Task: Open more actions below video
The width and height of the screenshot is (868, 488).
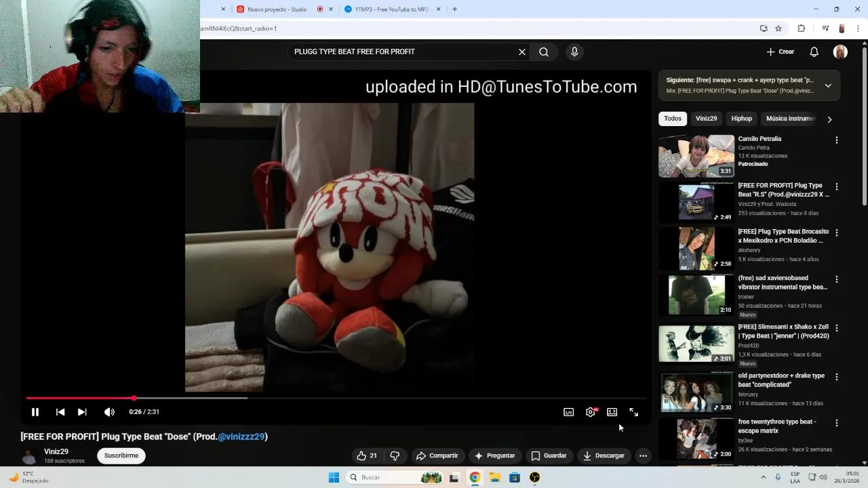Action: pos(643,455)
